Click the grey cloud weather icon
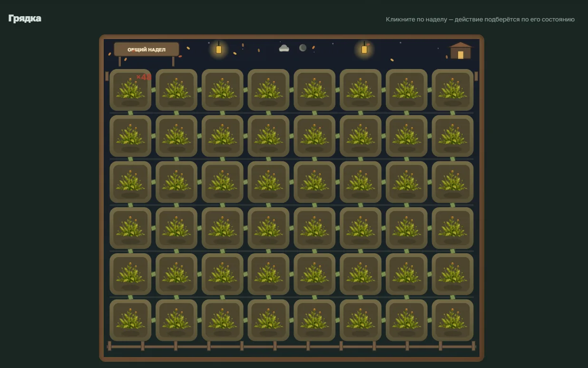This screenshot has height=368, width=588. pos(284,48)
